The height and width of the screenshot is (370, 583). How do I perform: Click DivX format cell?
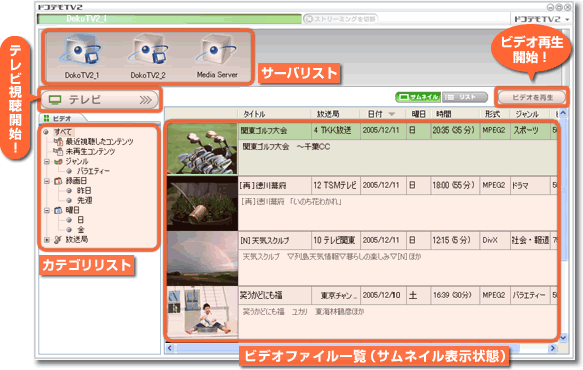[x=494, y=240]
